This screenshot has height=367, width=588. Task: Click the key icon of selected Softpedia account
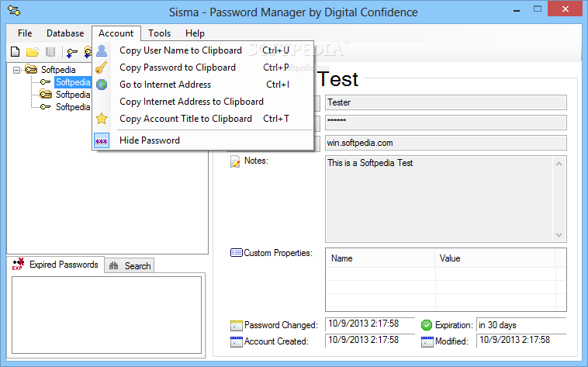45,81
